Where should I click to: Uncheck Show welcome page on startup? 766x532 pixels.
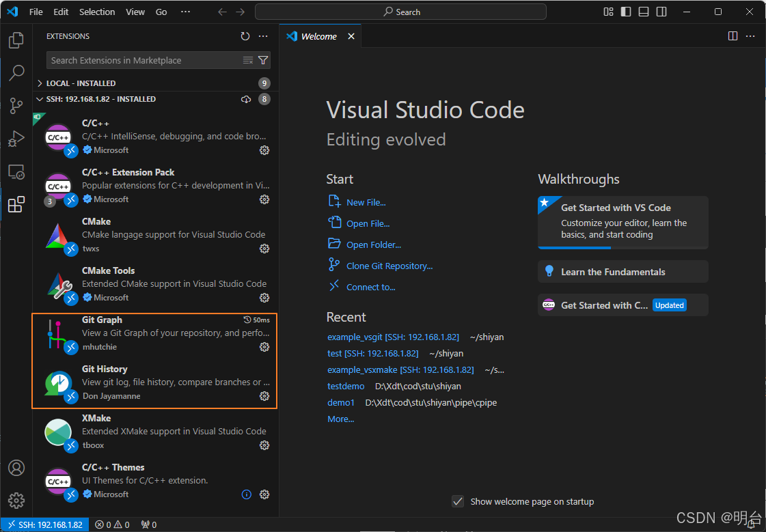(x=458, y=501)
